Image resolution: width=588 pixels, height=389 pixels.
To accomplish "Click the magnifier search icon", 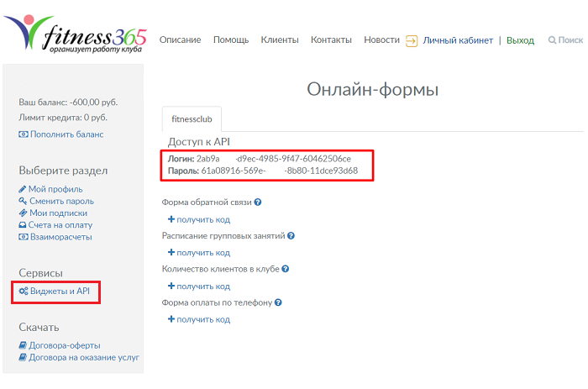I will tap(552, 40).
